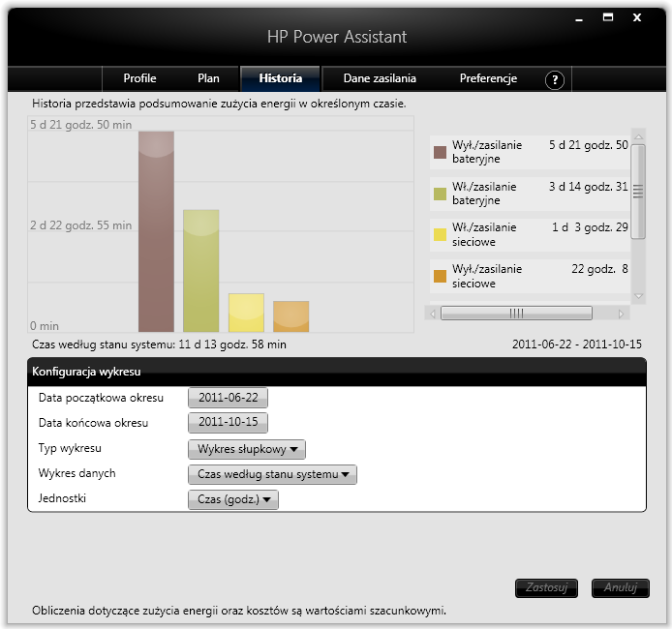Click the '2 d 22 godz. 55 min' axis label

pyautogui.click(x=81, y=225)
